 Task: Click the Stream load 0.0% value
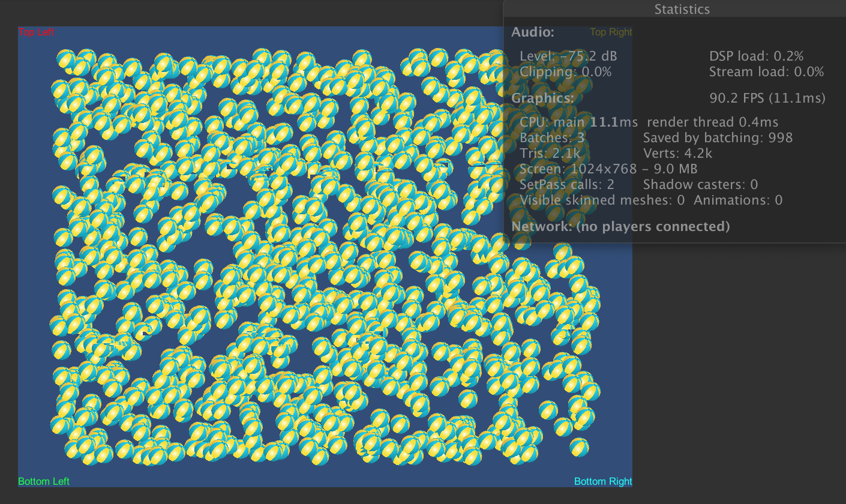766,72
